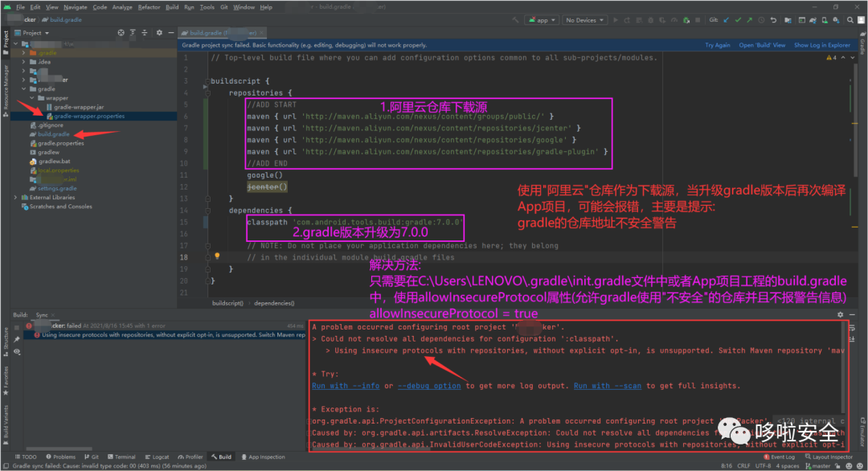Open the app run configuration dropdown
Viewport: 868px width, 471px height.
pyautogui.click(x=542, y=20)
